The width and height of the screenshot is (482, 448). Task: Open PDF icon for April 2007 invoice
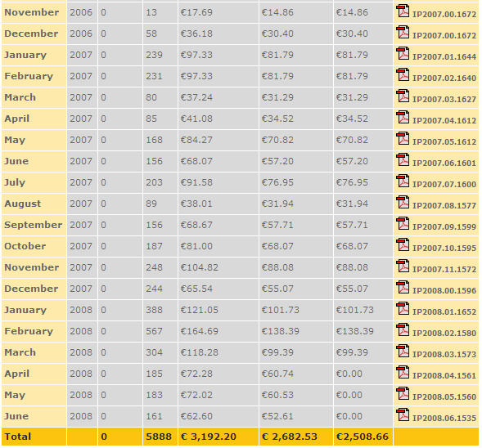(x=403, y=117)
